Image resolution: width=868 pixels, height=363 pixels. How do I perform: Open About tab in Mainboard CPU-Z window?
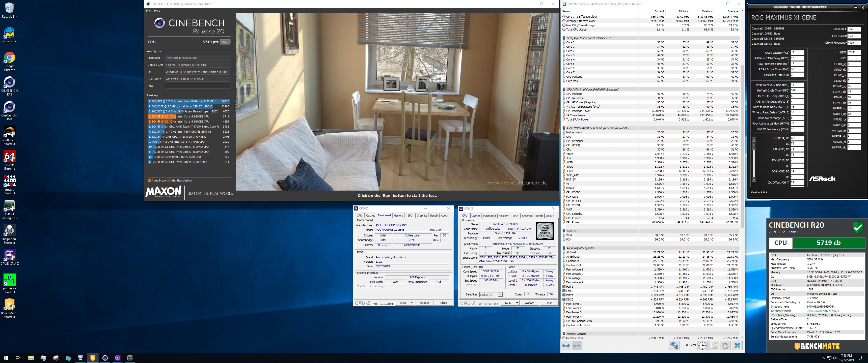tap(444, 216)
